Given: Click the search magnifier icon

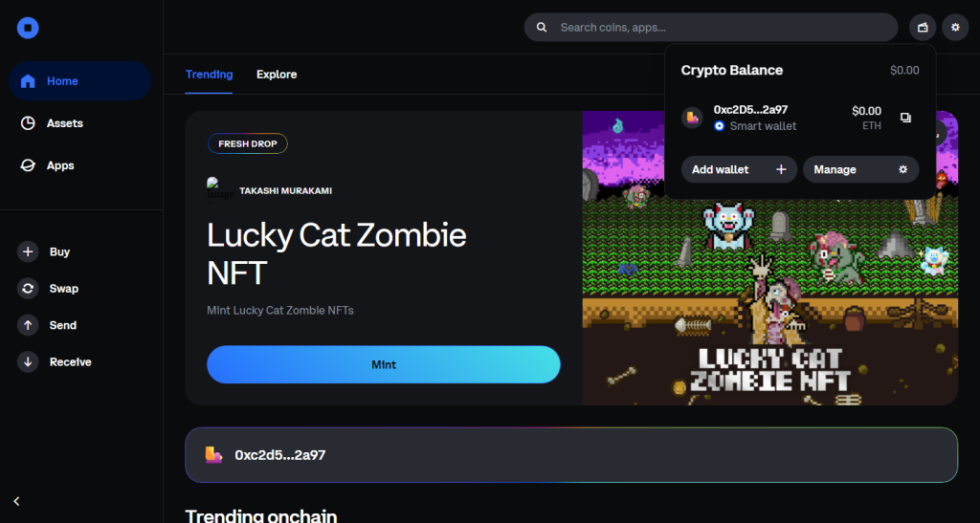Looking at the screenshot, I should (542, 28).
